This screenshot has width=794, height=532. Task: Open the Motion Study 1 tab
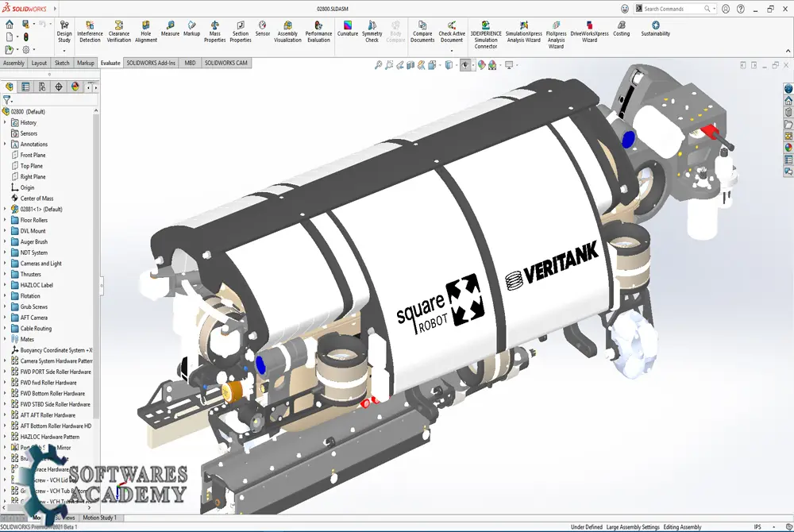coord(99,518)
